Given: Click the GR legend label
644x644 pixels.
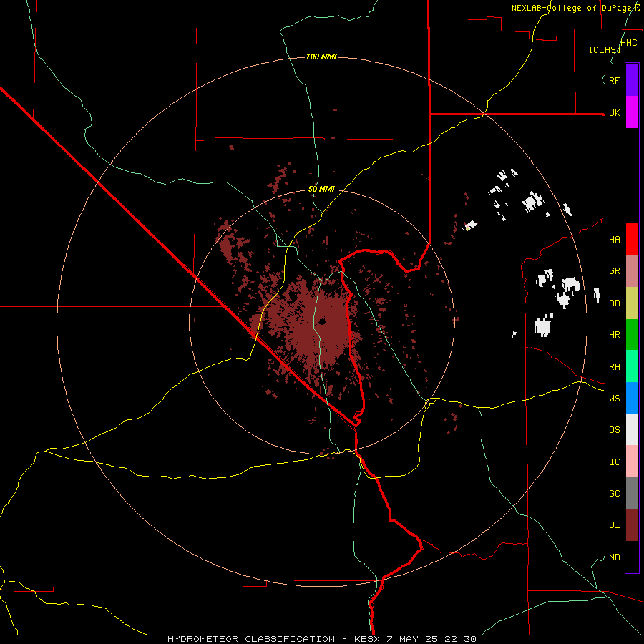Looking at the screenshot, I should [x=614, y=270].
